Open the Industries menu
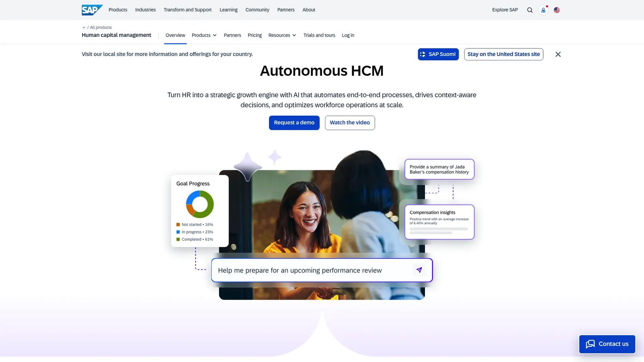 point(145,10)
